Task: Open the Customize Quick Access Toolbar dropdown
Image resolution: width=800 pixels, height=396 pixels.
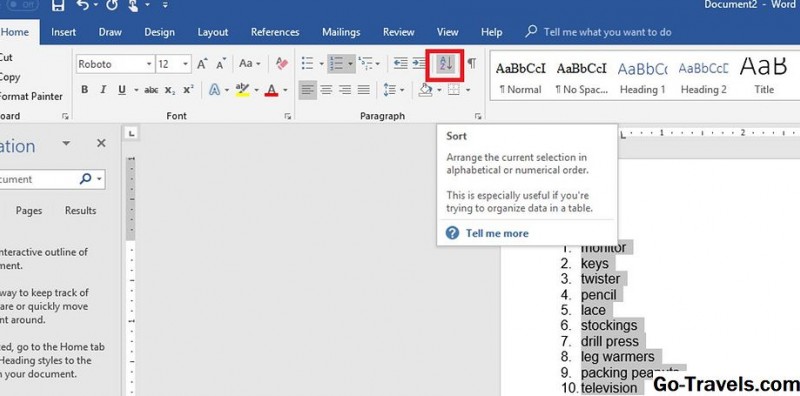Action: coord(165,6)
